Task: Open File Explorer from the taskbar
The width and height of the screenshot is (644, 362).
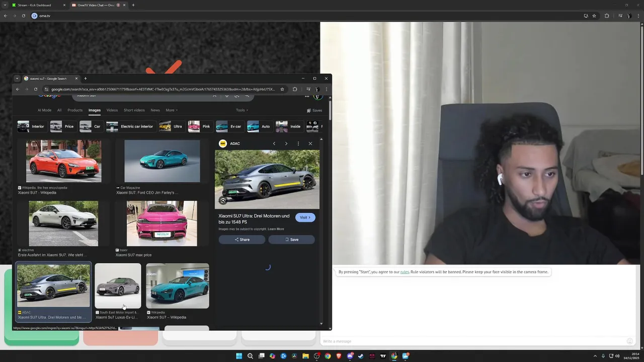Action: 305,356
